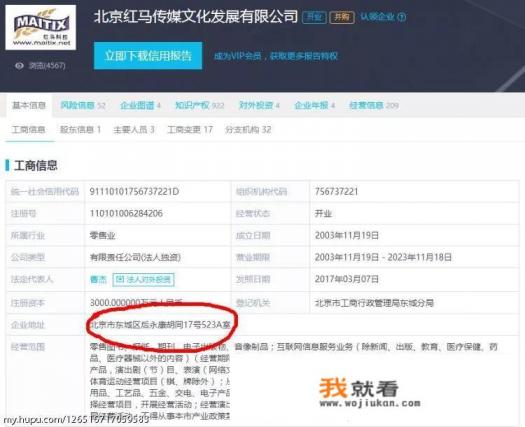Open the 企业图谱 tab
This screenshot has width=525, height=427.
[x=140, y=105]
